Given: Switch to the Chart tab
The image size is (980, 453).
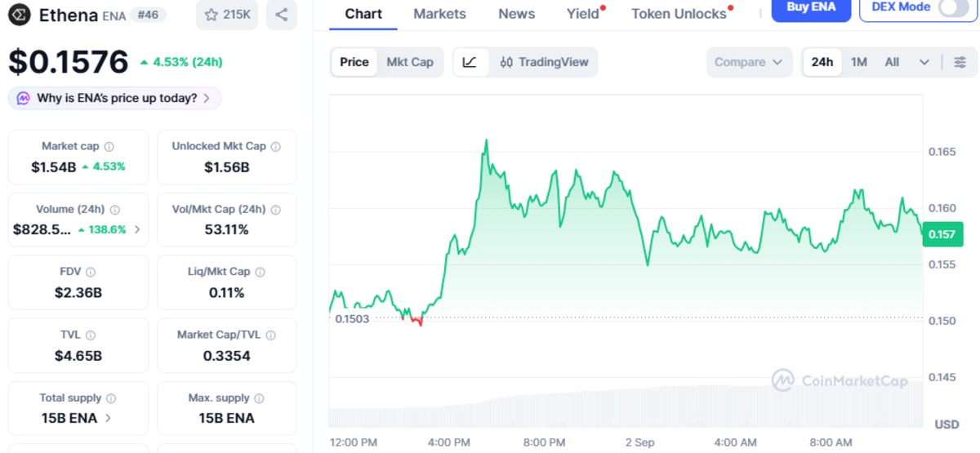Looking at the screenshot, I should [363, 14].
